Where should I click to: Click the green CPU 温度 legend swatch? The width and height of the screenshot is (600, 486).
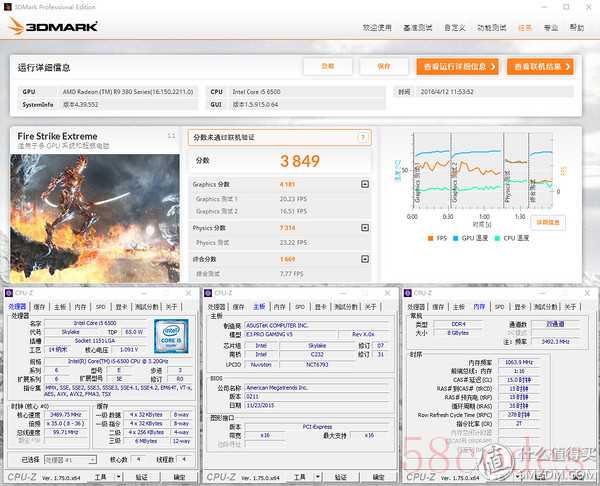click(x=497, y=238)
